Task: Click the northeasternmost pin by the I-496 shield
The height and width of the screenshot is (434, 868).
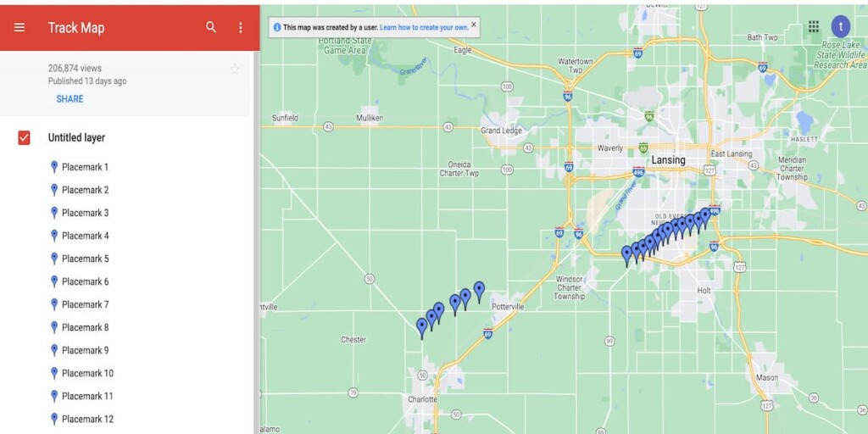Action: click(705, 218)
